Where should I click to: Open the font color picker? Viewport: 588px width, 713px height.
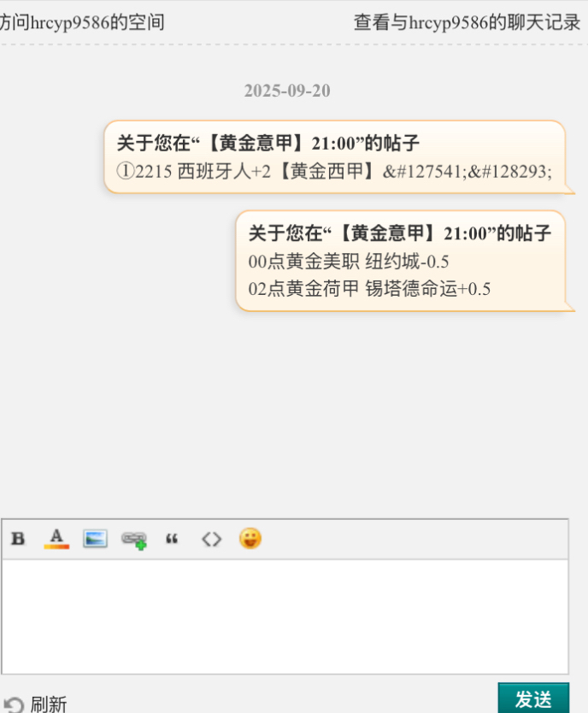[x=56, y=539]
